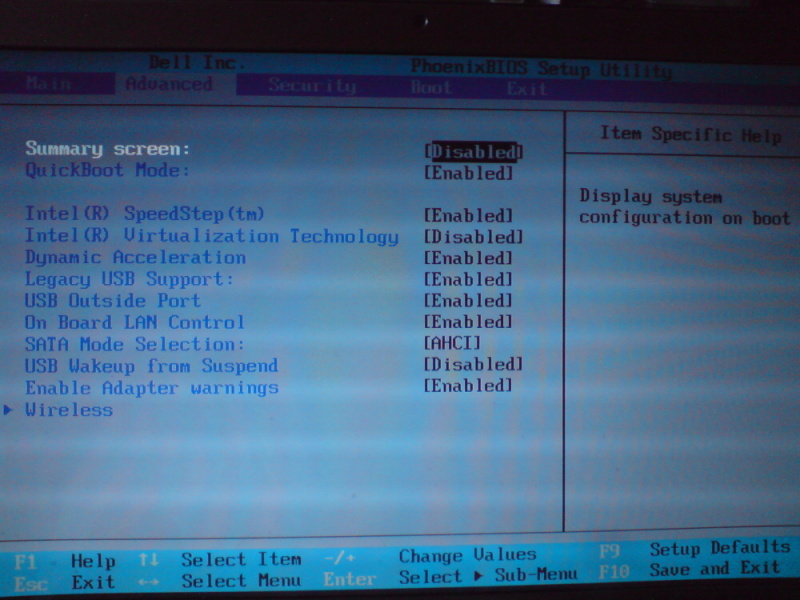Select the QuickBoot Mode label
The image size is (800, 600).
pos(108,170)
